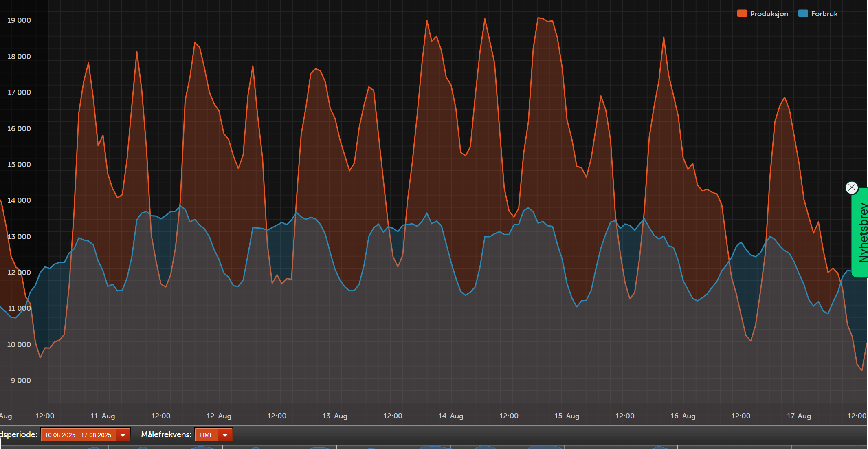Open the date range dropdown arrow
The height and width of the screenshot is (449, 868).
(123, 435)
